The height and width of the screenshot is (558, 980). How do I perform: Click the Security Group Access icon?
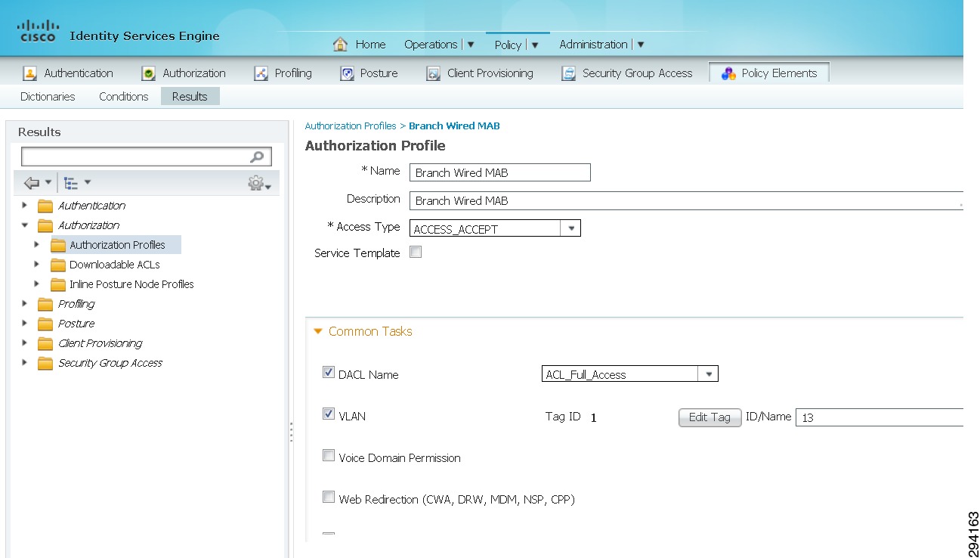(568, 73)
